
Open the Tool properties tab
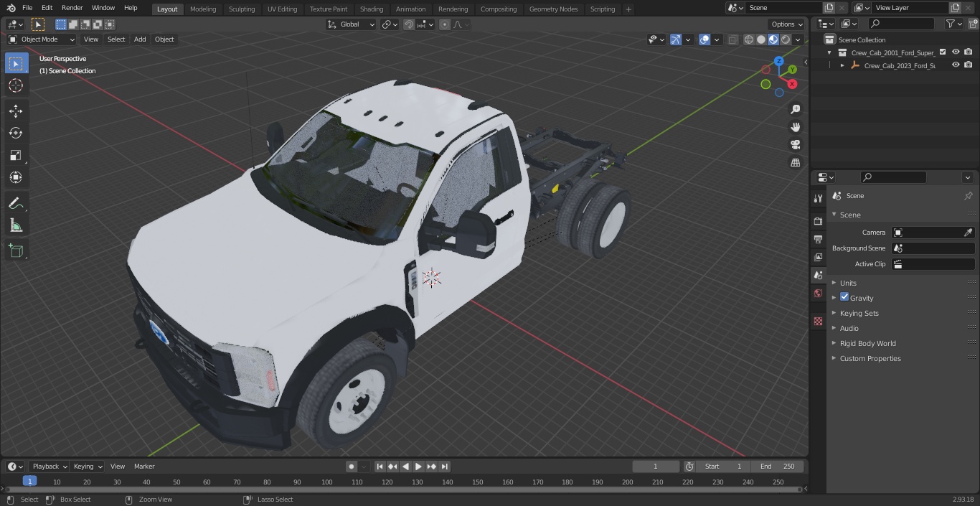818,198
